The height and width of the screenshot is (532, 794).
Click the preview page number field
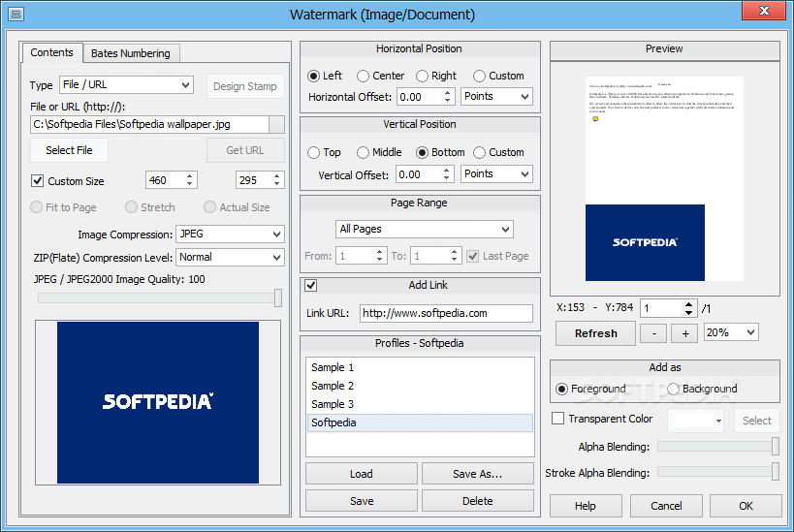[661, 308]
